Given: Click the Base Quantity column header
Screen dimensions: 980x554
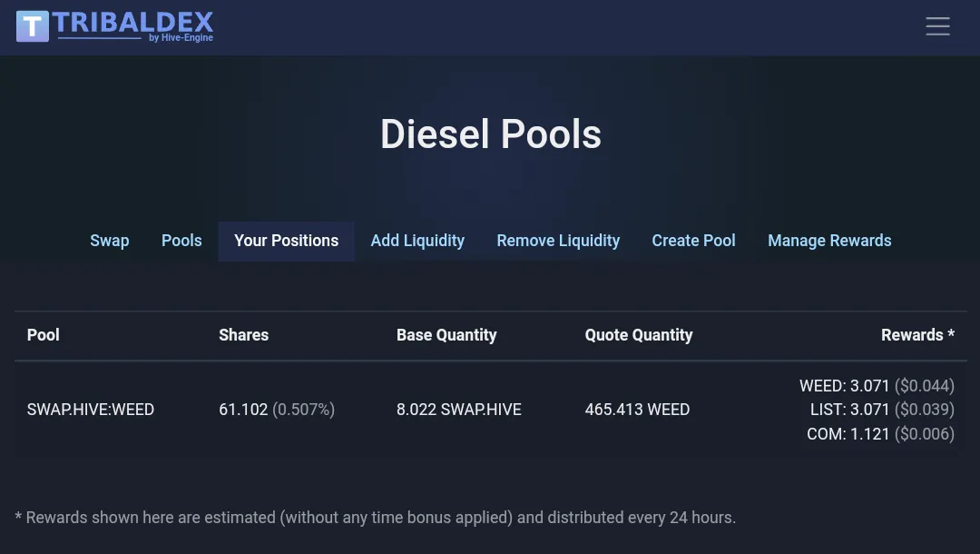Looking at the screenshot, I should [x=446, y=335].
